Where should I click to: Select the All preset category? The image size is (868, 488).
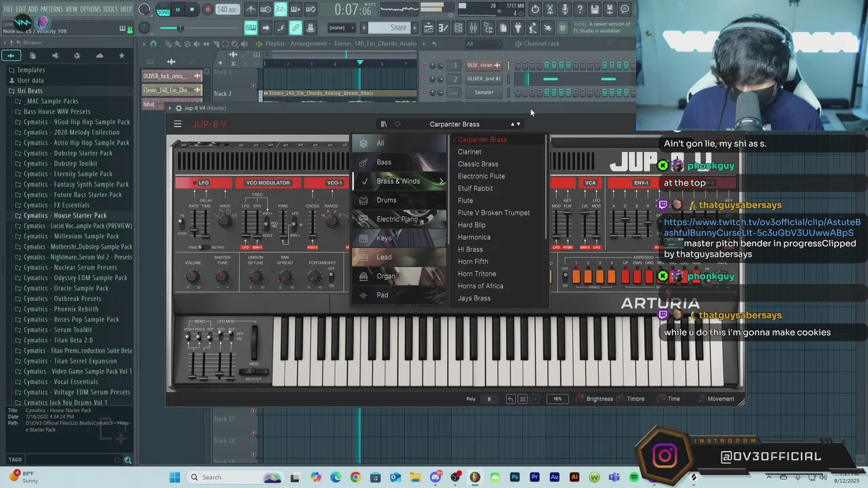pyautogui.click(x=400, y=143)
